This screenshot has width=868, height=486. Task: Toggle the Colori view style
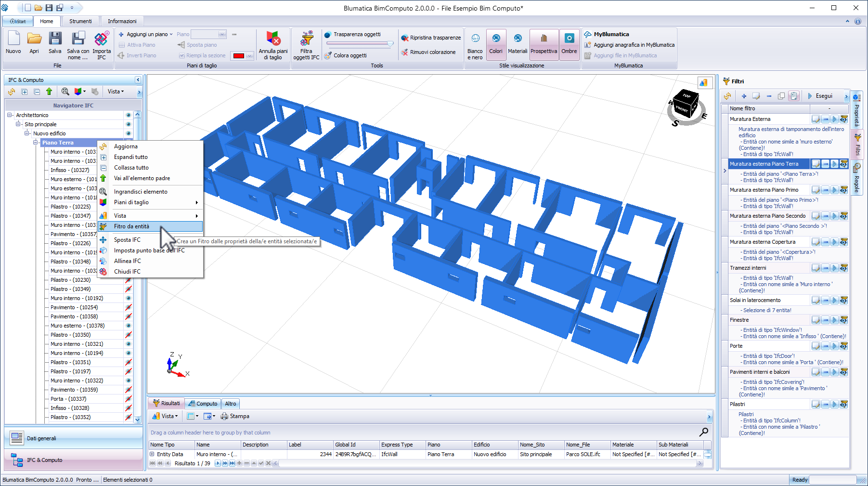click(x=496, y=45)
